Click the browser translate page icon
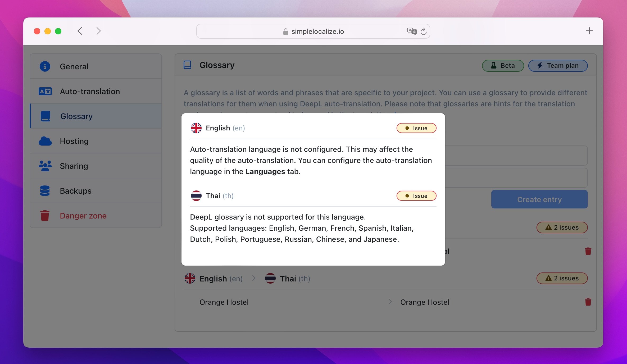Viewport: 627px width, 364px height. [412, 31]
